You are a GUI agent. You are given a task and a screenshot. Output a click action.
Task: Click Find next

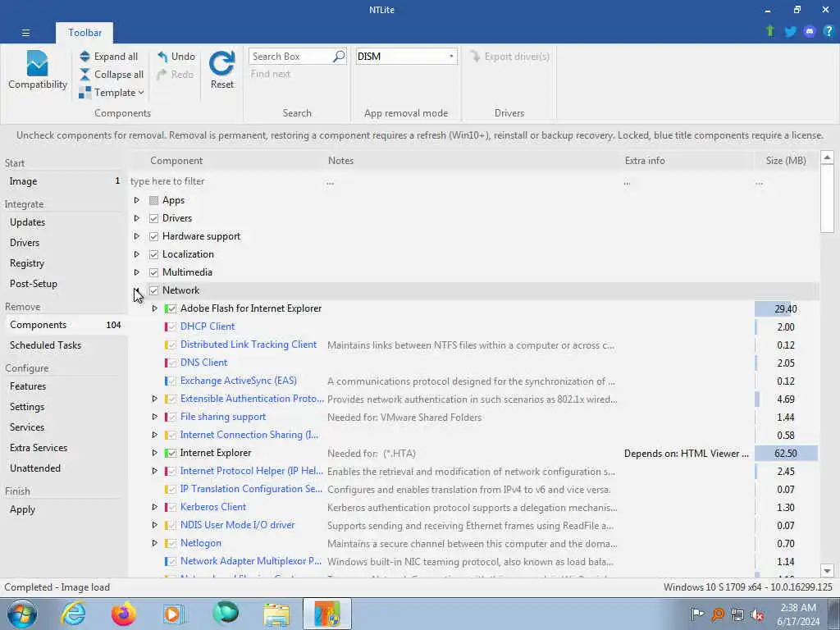(x=271, y=74)
